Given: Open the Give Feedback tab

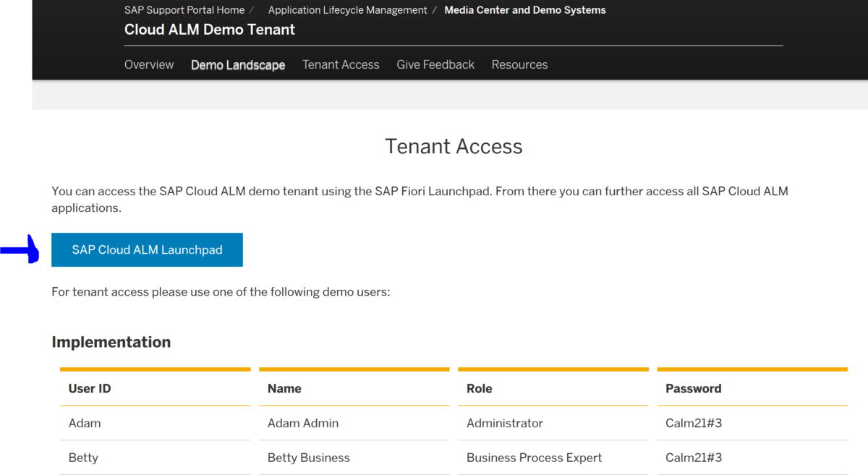Looking at the screenshot, I should point(435,64).
